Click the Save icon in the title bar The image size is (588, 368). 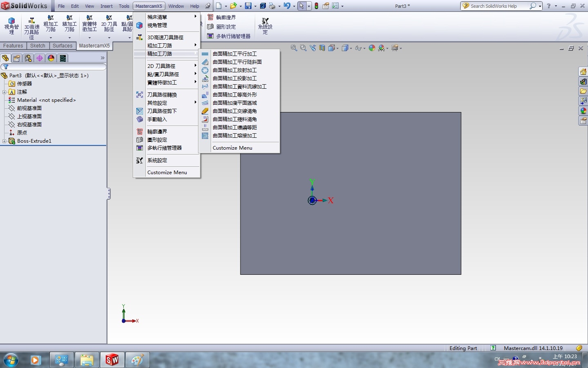(248, 6)
